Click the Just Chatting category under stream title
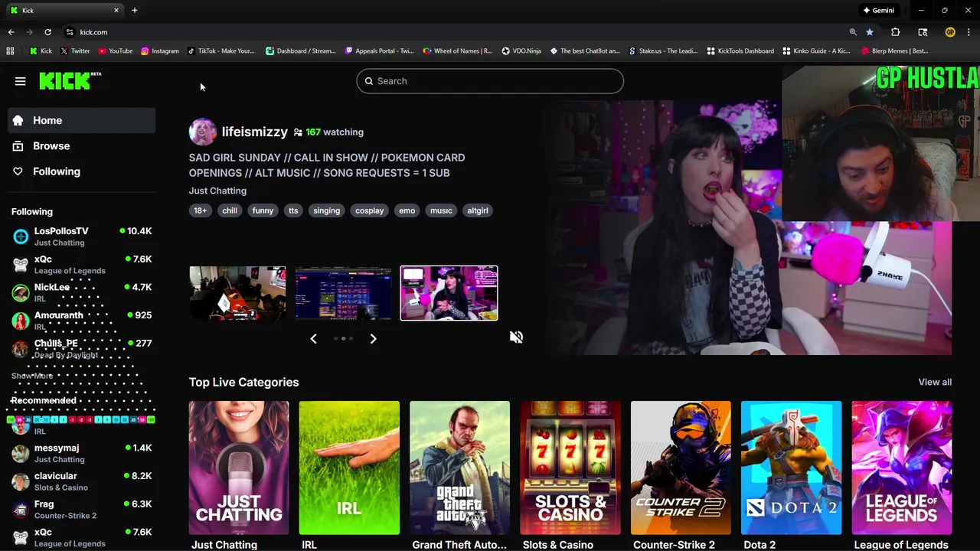This screenshot has height=551, width=980. 217,191
